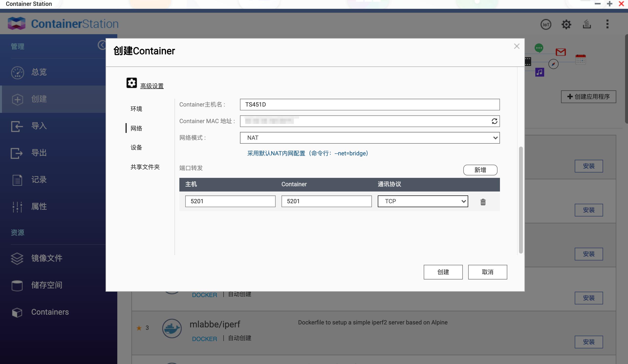Click the Advanced Settings gear icon
The height and width of the screenshot is (364, 628).
(x=131, y=83)
